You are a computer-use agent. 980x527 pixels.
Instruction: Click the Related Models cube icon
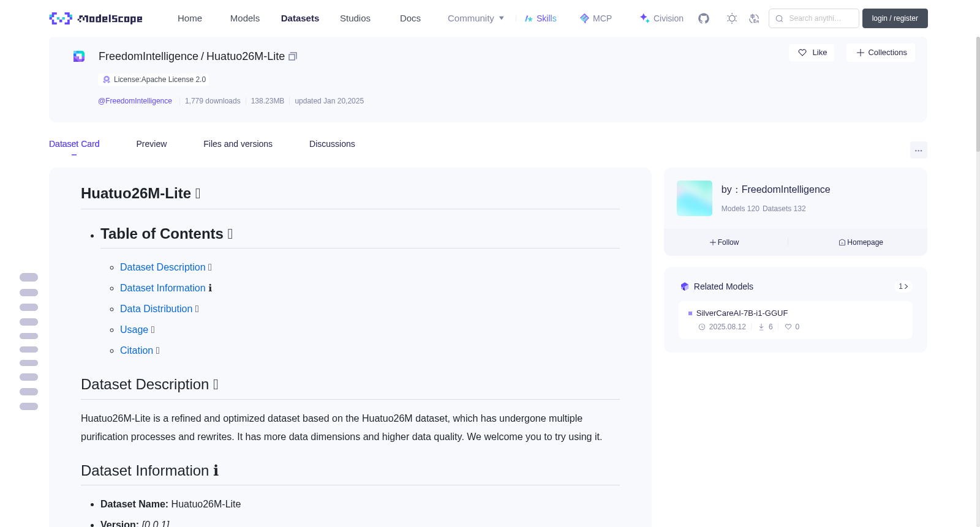pos(685,286)
